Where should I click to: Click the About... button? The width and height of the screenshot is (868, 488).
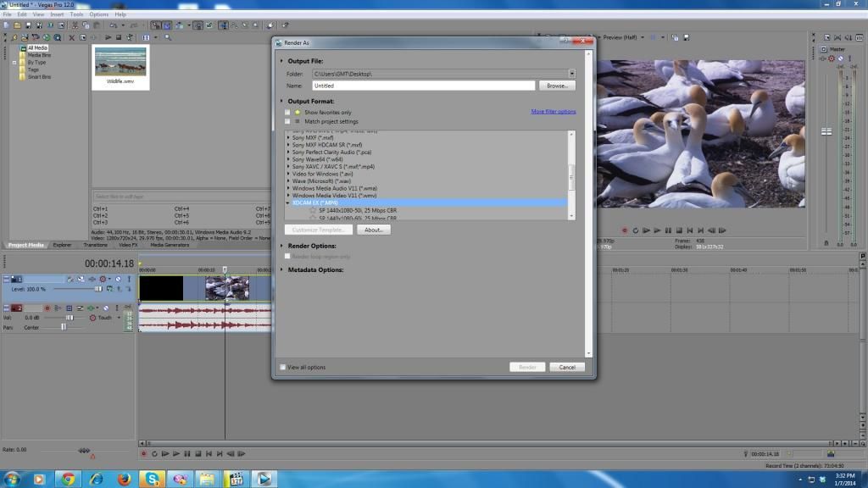pos(374,230)
